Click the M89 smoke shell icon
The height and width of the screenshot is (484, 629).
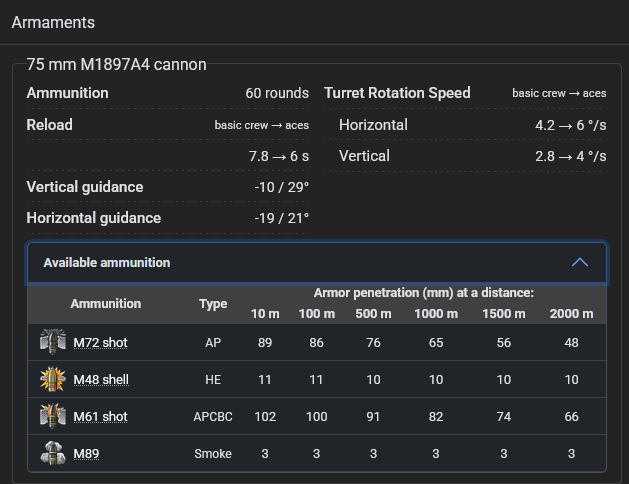pos(52,453)
